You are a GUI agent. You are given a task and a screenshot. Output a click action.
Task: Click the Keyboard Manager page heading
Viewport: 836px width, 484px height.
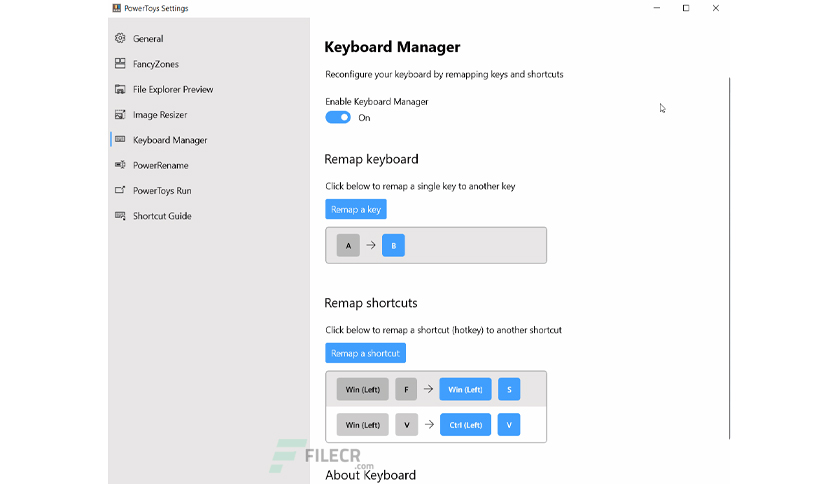click(392, 47)
